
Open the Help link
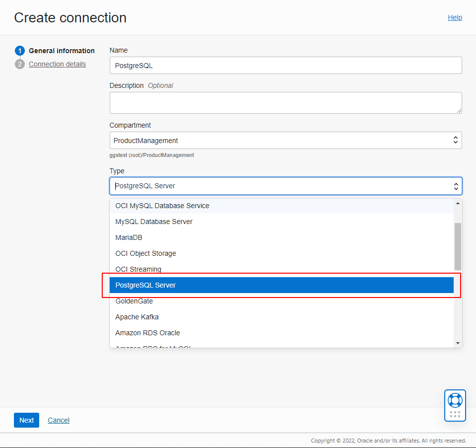tap(455, 17)
